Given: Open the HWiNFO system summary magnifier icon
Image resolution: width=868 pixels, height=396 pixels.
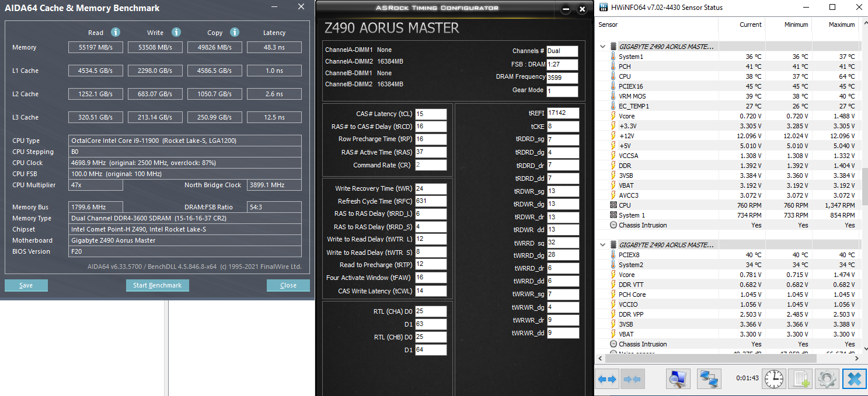Looking at the screenshot, I should pyautogui.click(x=679, y=379).
